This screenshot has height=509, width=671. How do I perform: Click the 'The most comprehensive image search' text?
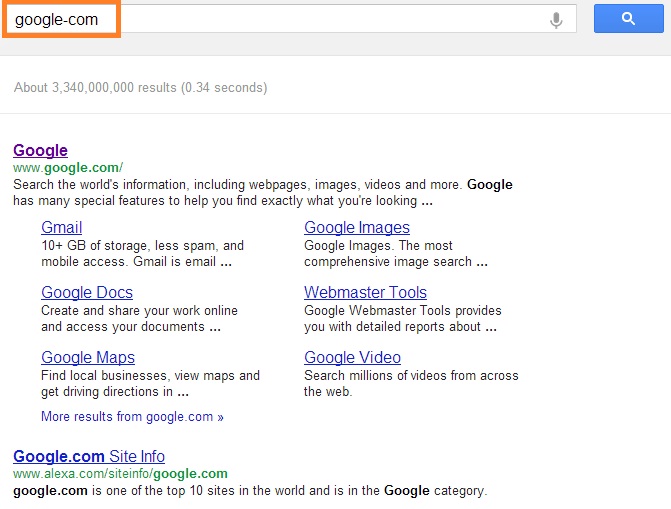point(396,253)
